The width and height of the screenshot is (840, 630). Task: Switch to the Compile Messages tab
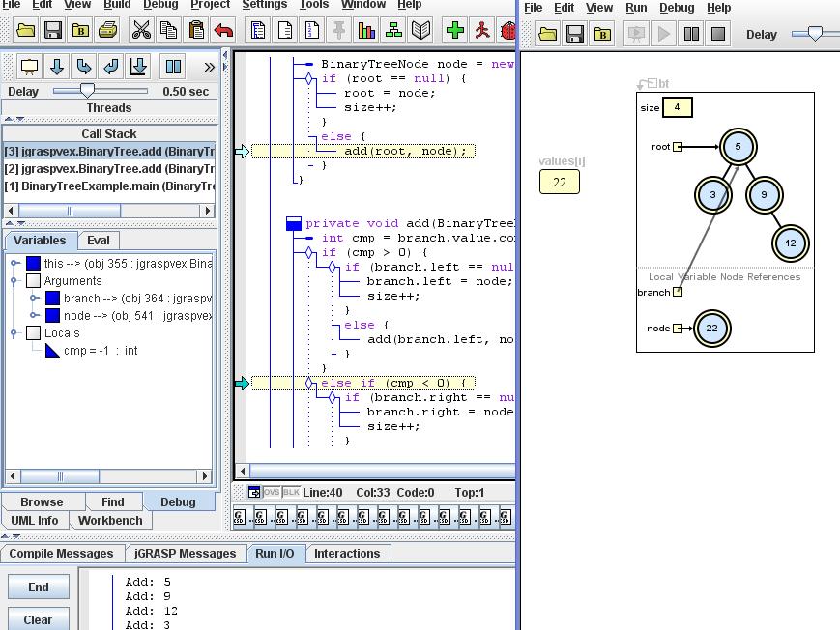62,554
